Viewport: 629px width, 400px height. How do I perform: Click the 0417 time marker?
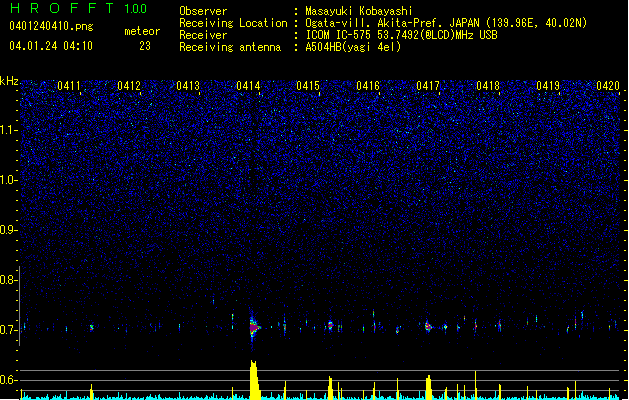[x=428, y=86]
